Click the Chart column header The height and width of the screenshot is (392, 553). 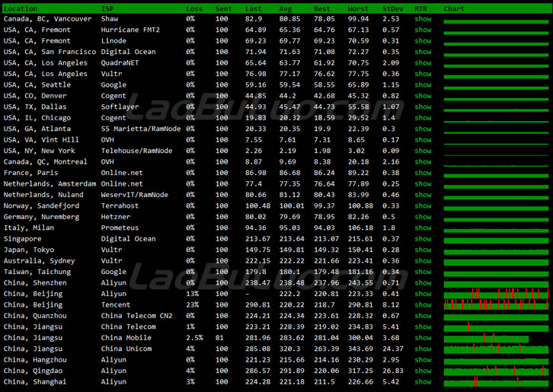coord(454,9)
